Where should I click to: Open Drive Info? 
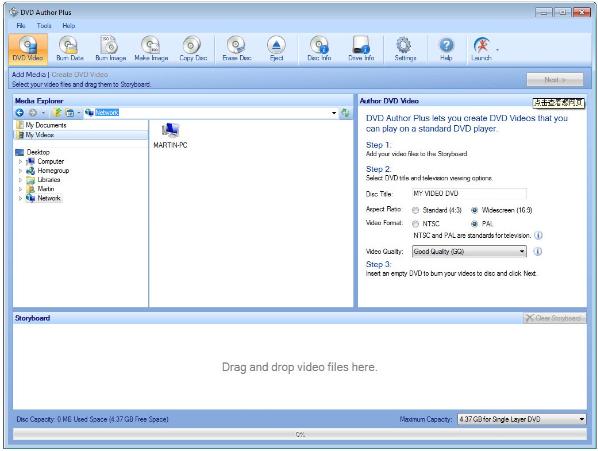[x=361, y=49]
